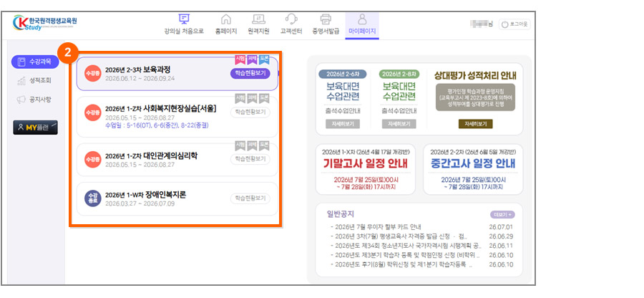The image size is (644, 298).
Task: Select the 마이페이지 tab
Action: (x=362, y=24)
